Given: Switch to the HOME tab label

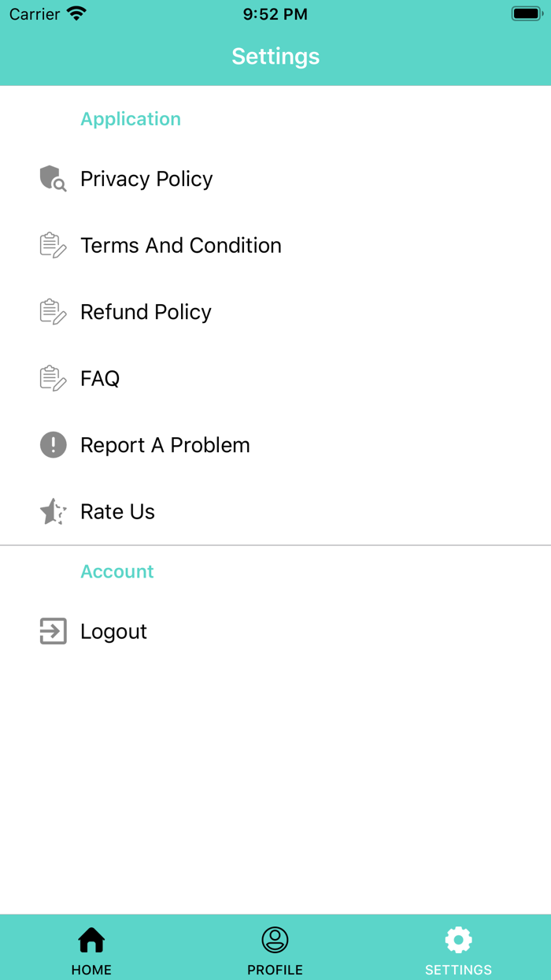Looking at the screenshot, I should (x=91, y=970).
